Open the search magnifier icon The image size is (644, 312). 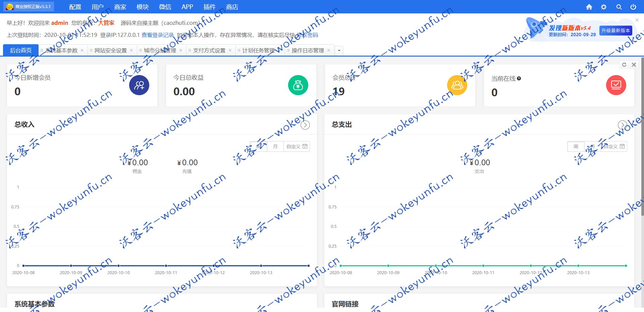(x=619, y=7)
